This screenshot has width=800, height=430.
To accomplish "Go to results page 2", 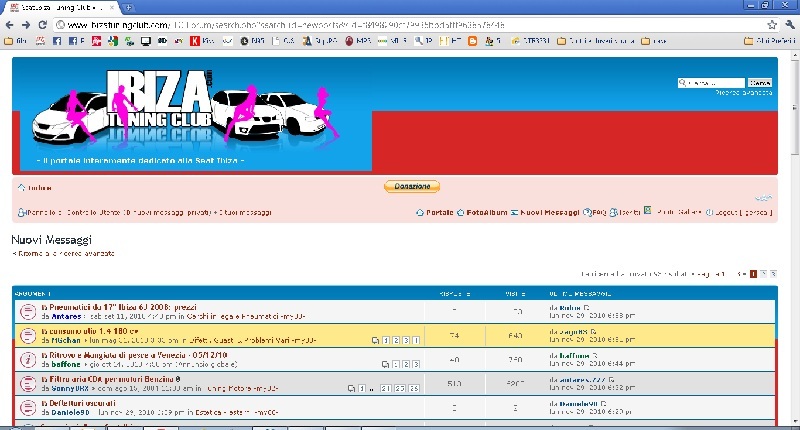I will click(763, 274).
